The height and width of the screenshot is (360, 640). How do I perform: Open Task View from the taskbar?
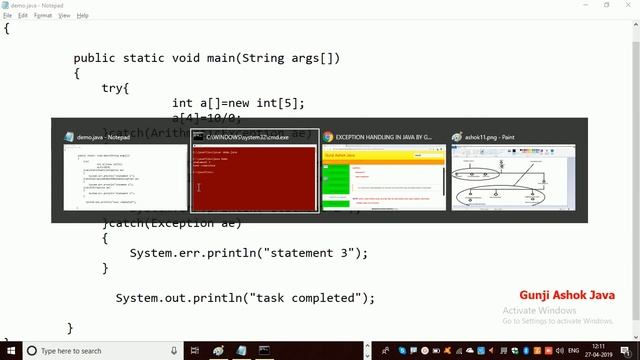[x=195, y=351]
